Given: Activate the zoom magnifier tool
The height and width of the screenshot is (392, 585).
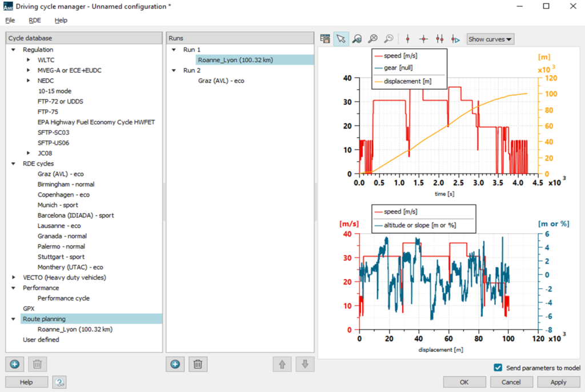Looking at the screenshot, I should click(357, 39).
